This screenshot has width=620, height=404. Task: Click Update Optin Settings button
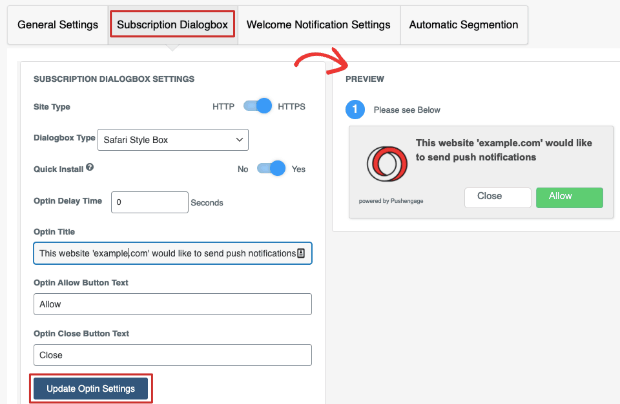[x=91, y=389]
